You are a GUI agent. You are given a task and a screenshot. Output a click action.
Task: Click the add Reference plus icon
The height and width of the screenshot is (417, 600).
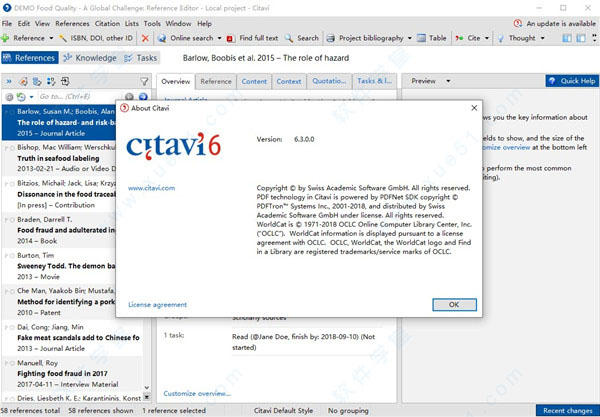(8, 38)
